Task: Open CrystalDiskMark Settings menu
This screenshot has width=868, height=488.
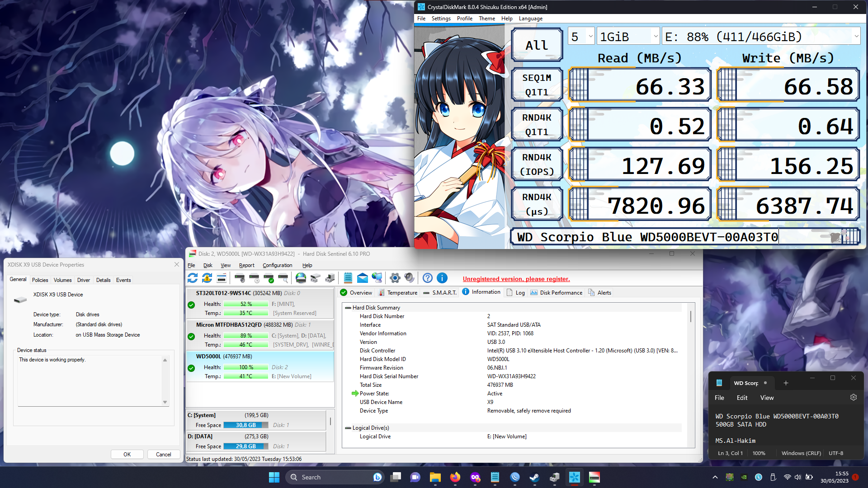Action: 441,19
